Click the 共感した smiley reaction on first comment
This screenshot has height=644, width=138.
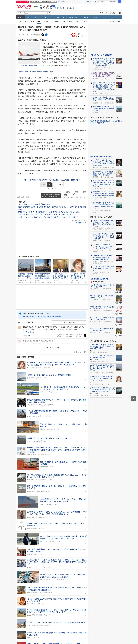click(x=60, y=336)
